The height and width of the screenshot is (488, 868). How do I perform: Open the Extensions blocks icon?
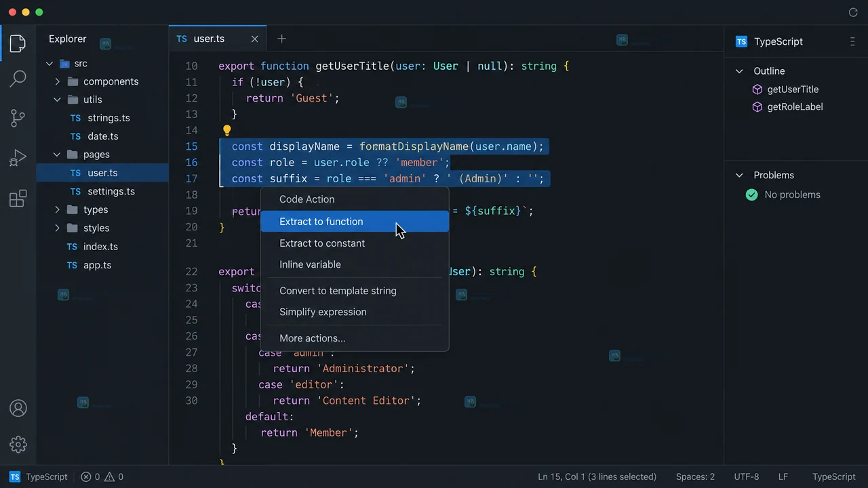click(x=18, y=199)
